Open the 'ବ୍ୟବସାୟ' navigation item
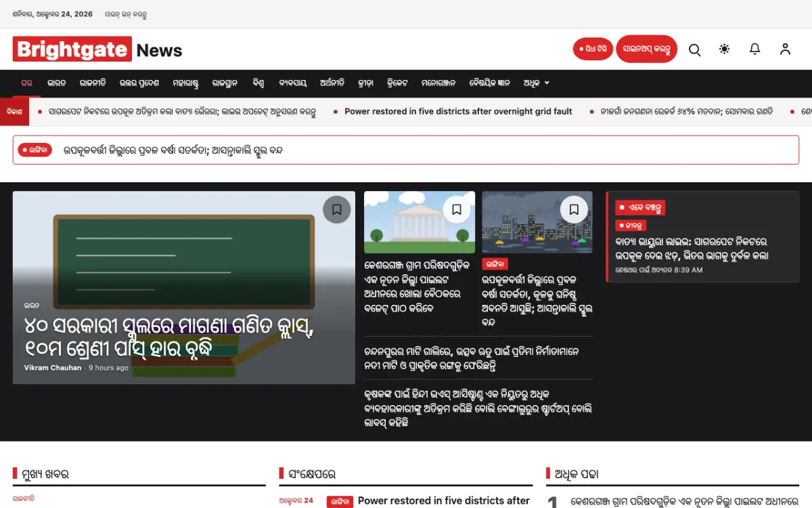The image size is (812, 508). point(292,83)
